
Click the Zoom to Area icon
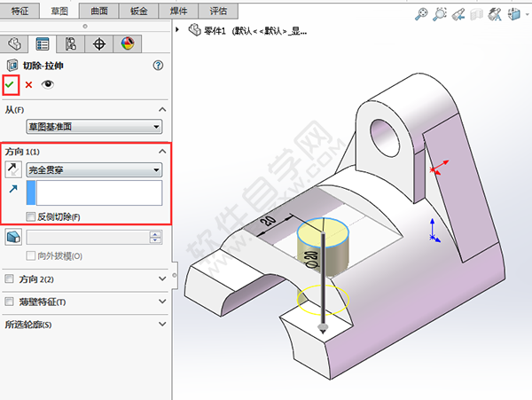click(x=440, y=14)
